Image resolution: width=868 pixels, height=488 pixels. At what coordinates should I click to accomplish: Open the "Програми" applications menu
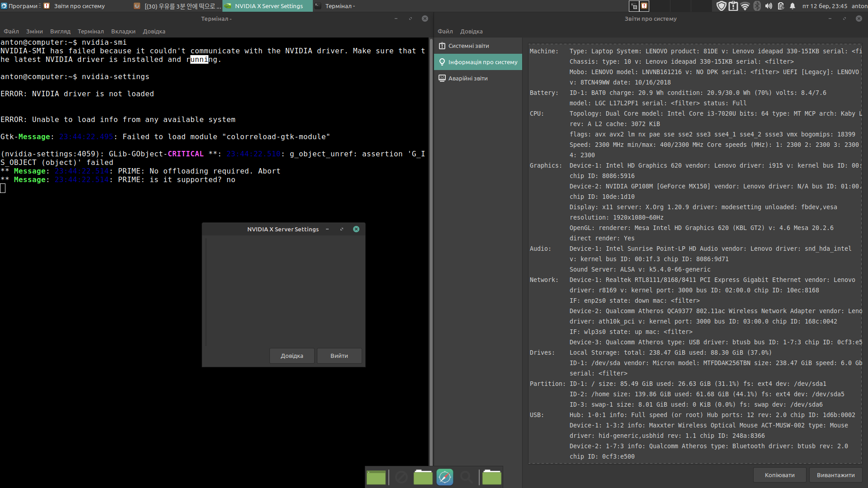tap(20, 6)
